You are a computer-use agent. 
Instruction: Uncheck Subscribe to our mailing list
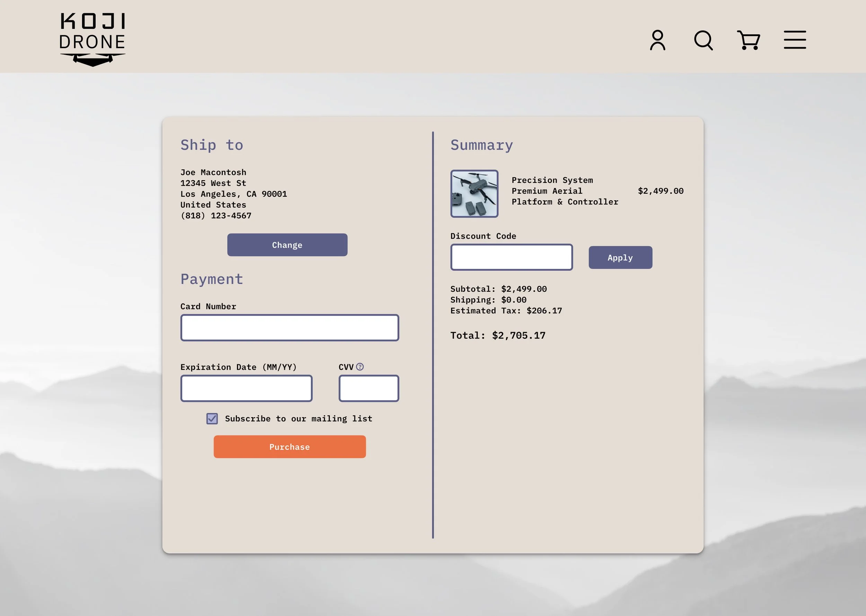(x=212, y=419)
